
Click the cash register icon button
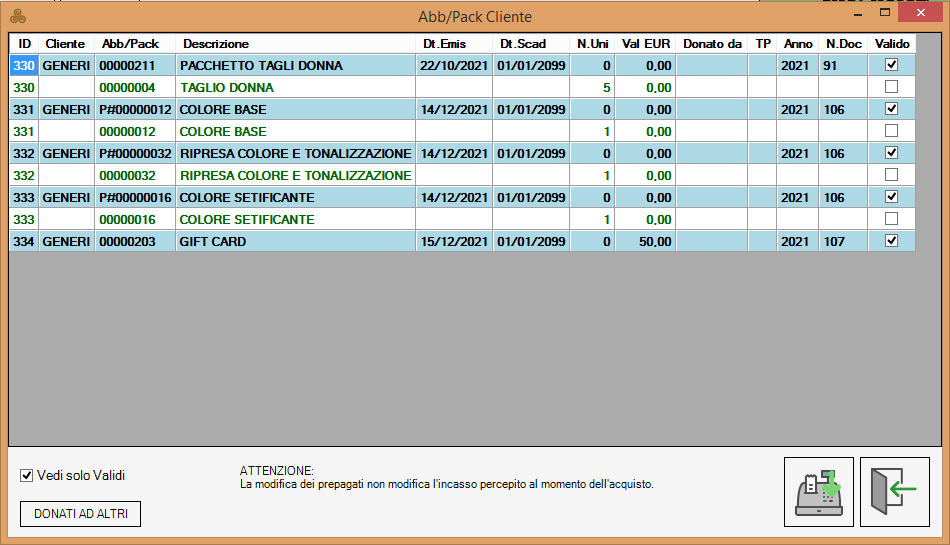[819, 491]
